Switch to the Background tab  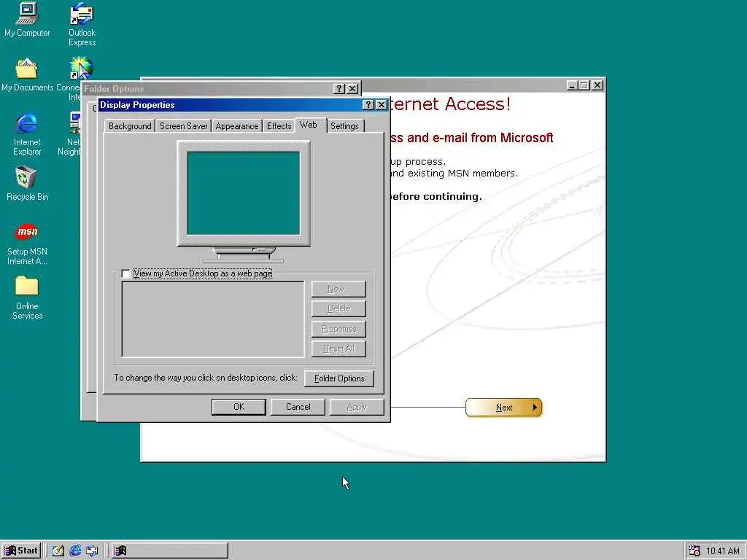[130, 126]
